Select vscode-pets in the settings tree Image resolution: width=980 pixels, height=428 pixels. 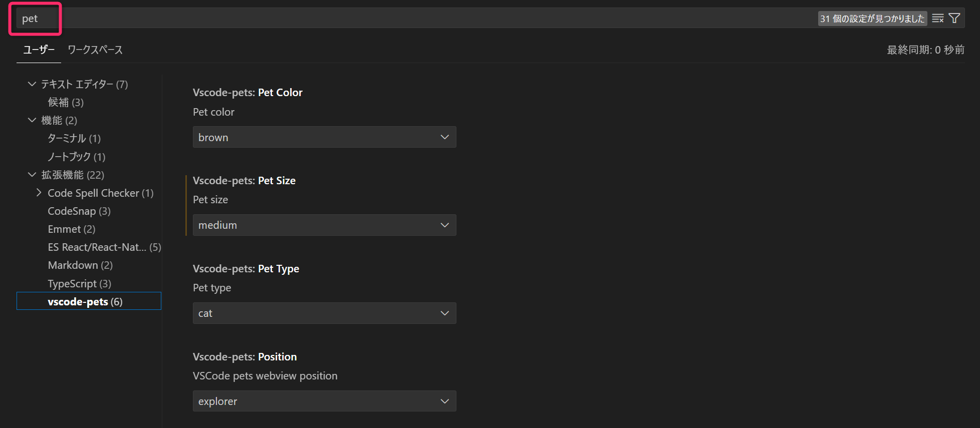coord(85,301)
